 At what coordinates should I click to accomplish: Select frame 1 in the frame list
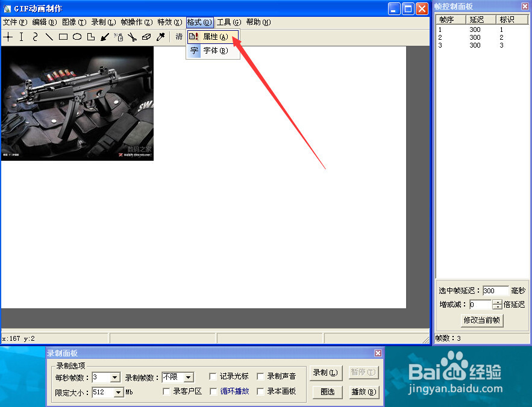click(x=482, y=30)
